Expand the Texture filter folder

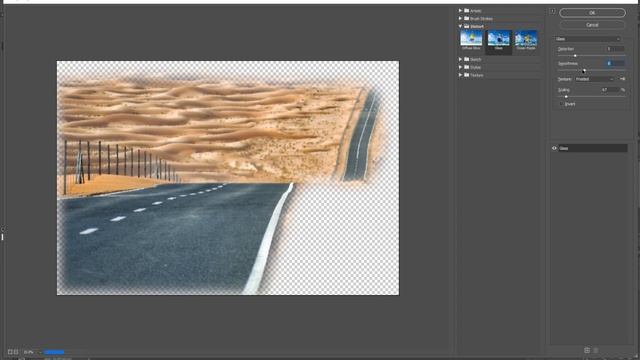[460, 75]
